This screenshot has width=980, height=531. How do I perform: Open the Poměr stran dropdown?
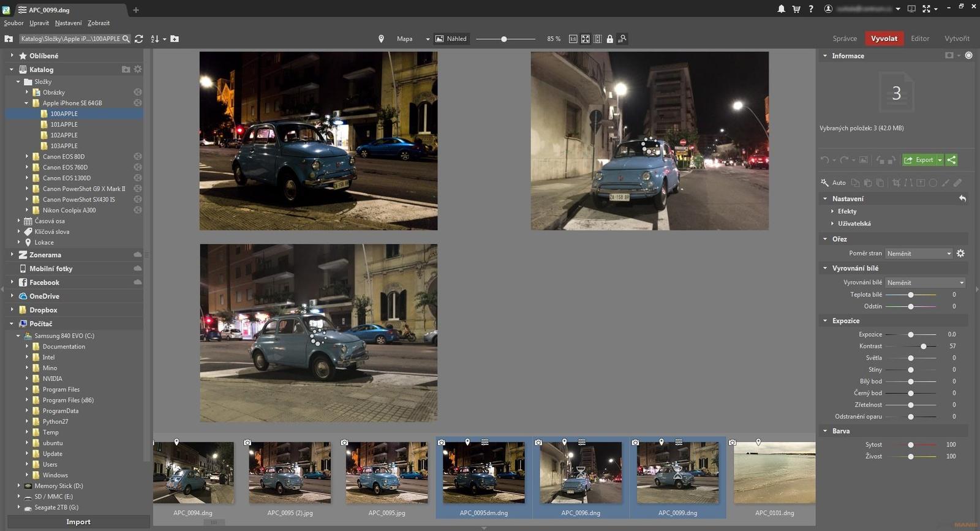coord(919,254)
